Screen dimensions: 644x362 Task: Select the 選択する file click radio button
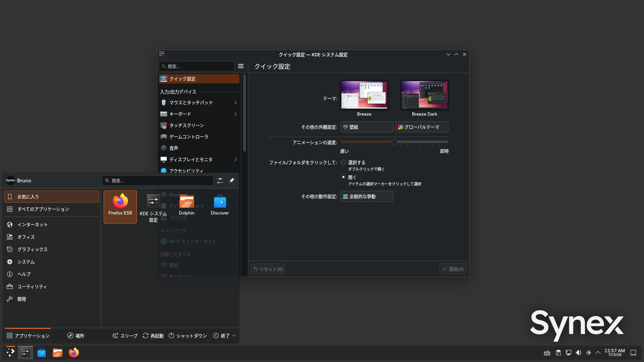[x=343, y=162]
